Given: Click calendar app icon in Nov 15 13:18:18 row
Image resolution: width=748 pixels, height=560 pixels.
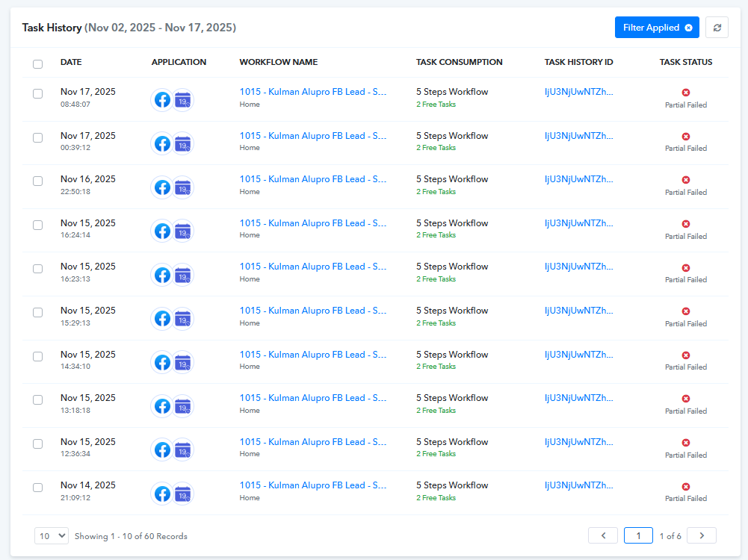Looking at the screenshot, I should 183,406.
